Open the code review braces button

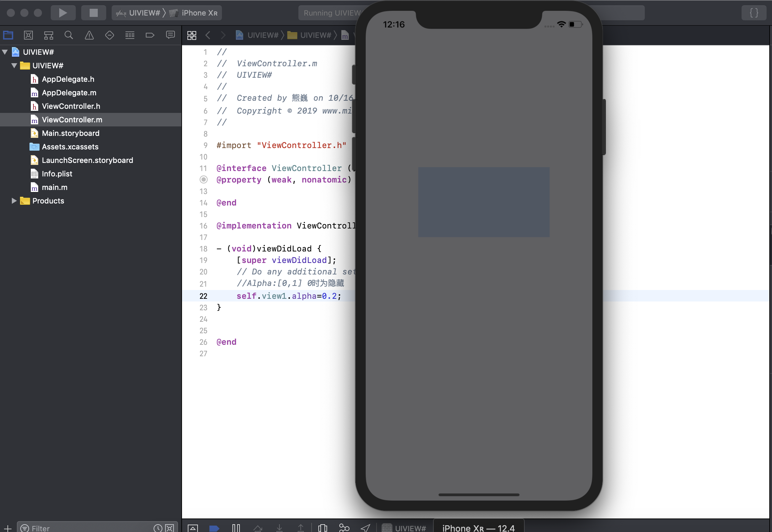(754, 13)
